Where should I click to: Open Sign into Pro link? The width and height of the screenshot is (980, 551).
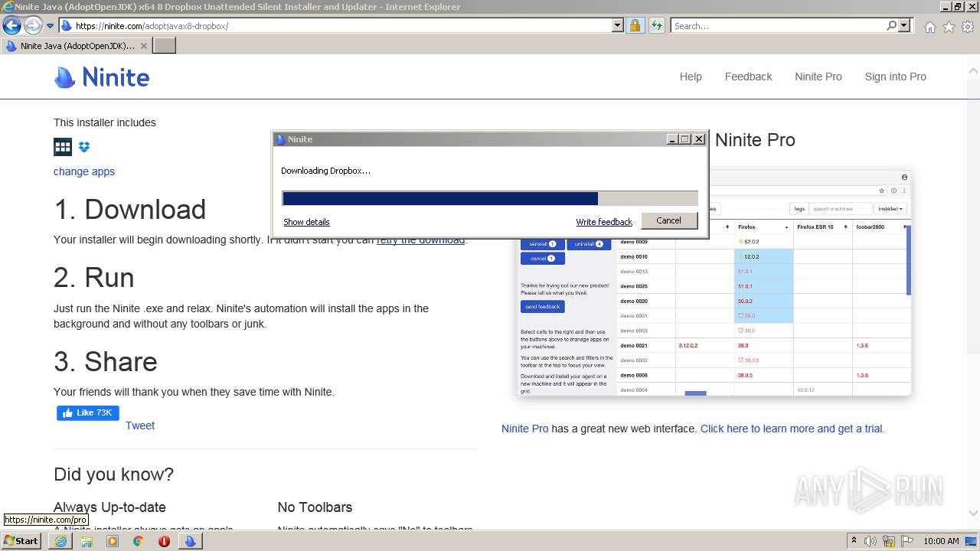[895, 77]
